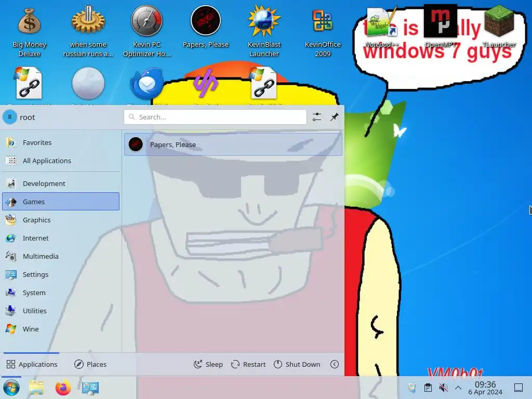Open Papers, Please desktop shortcut
This screenshot has height=399, width=532.
[x=206, y=21]
